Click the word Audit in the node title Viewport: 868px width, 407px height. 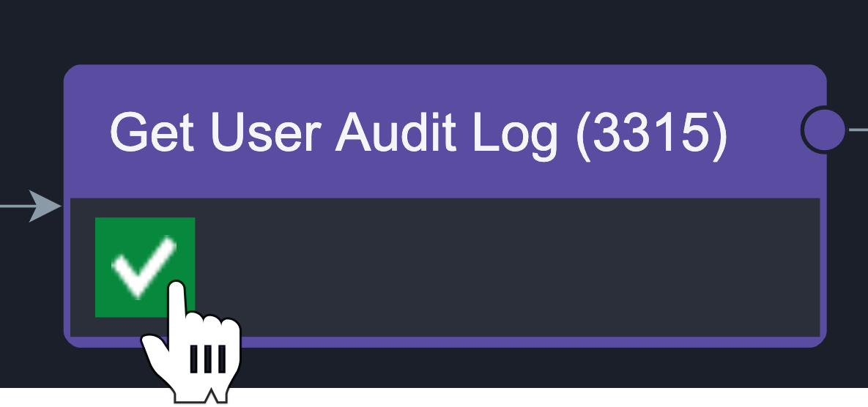pyautogui.click(x=396, y=132)
